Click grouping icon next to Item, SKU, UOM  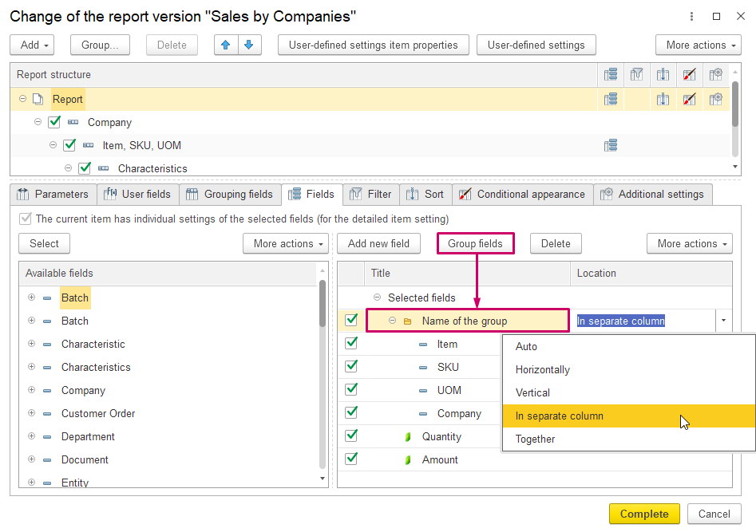tap(89, 145)
